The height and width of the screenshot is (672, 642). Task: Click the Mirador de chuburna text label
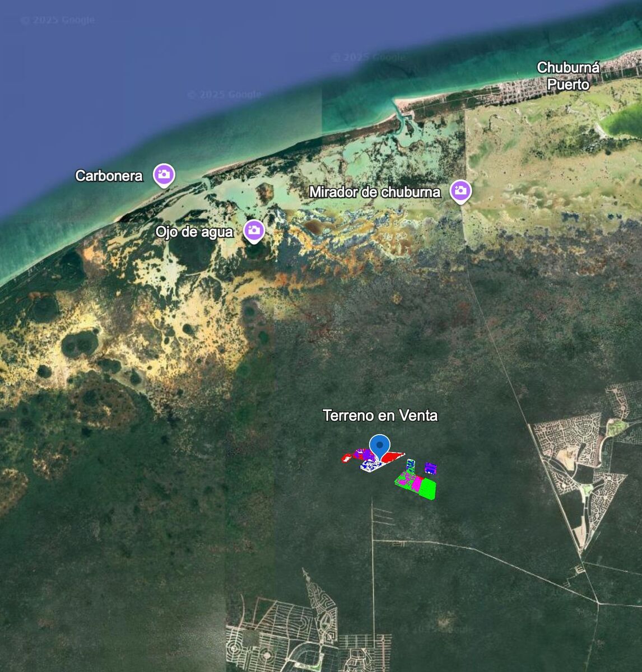(375, 192)
